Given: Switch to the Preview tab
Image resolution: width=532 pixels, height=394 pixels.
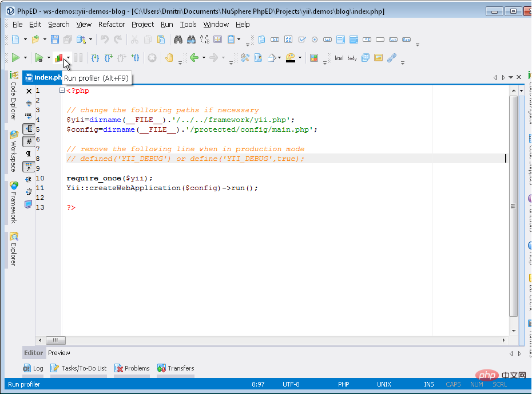Looking at the screenshot, I should tap(59, 353).
